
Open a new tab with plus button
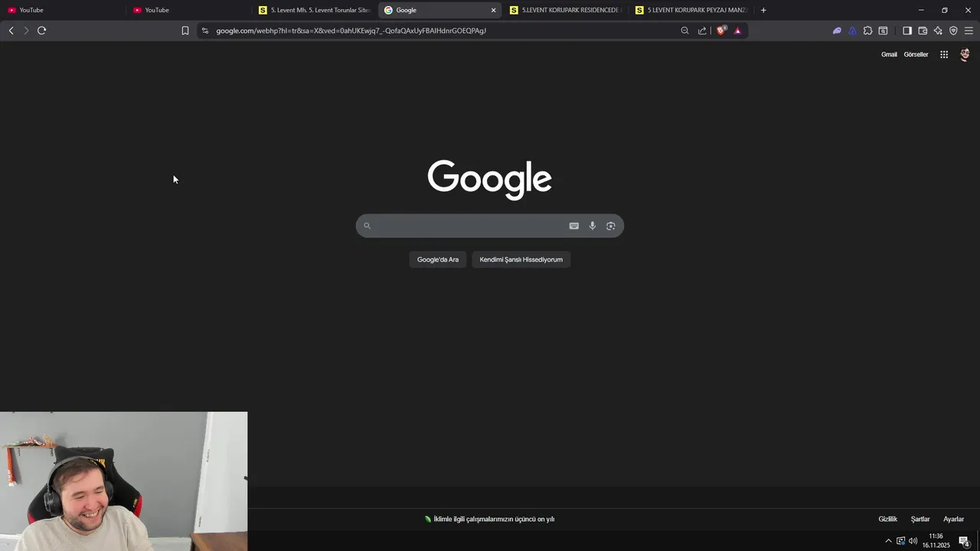pyautogui.click(x=763, y=10)
